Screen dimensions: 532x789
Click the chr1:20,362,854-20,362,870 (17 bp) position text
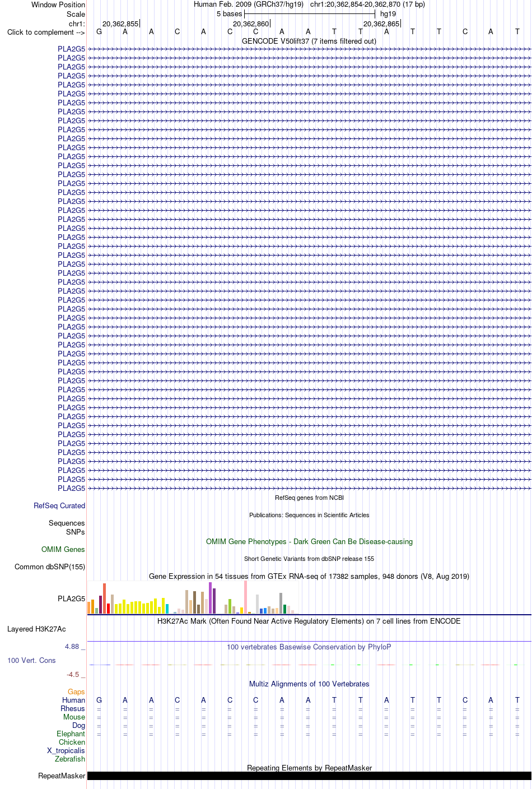[x=367, y=4]
